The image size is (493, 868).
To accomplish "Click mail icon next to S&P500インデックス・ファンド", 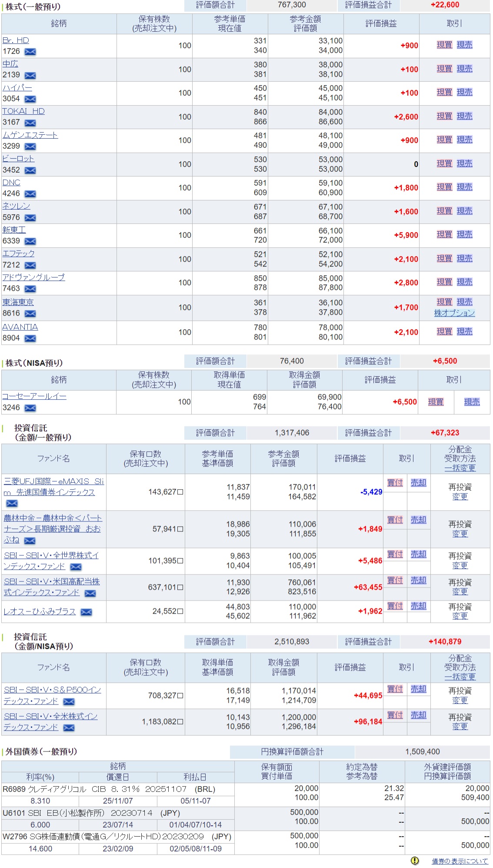I will pyautogui.click(x=69, y=702).
